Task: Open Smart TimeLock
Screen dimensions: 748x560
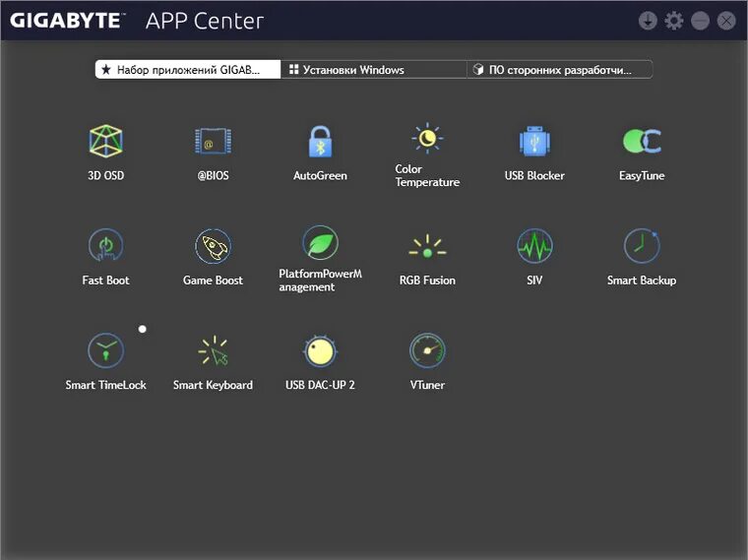Action: (105, 350)
